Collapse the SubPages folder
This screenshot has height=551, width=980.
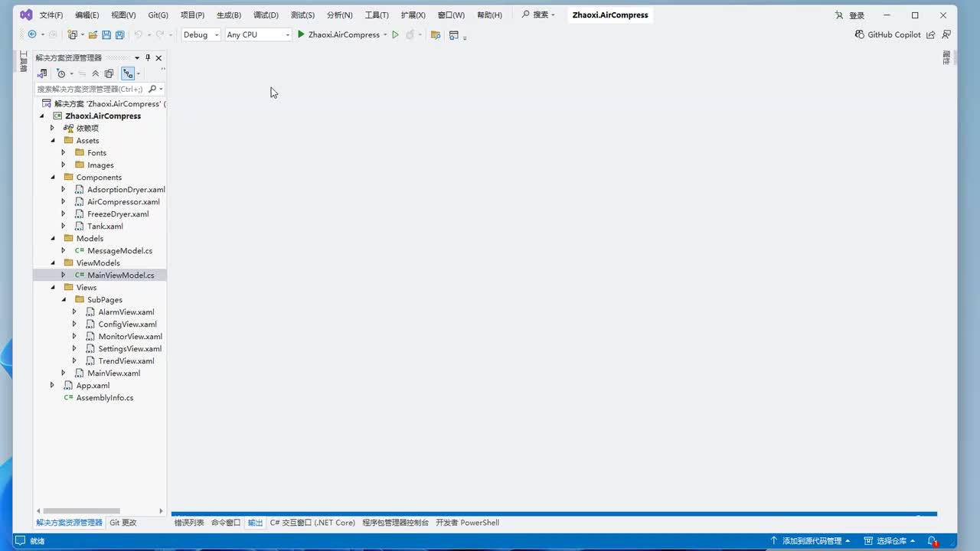[x=64, y=300]
